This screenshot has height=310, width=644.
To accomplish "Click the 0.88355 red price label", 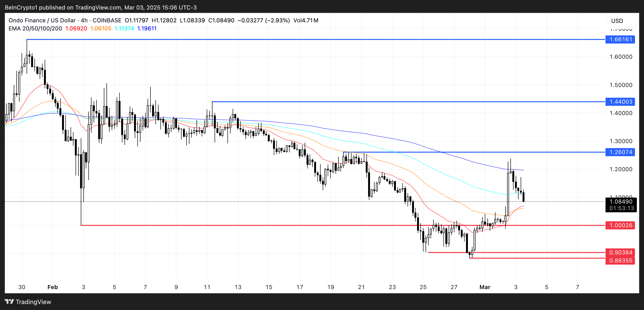I will [620, 261].
